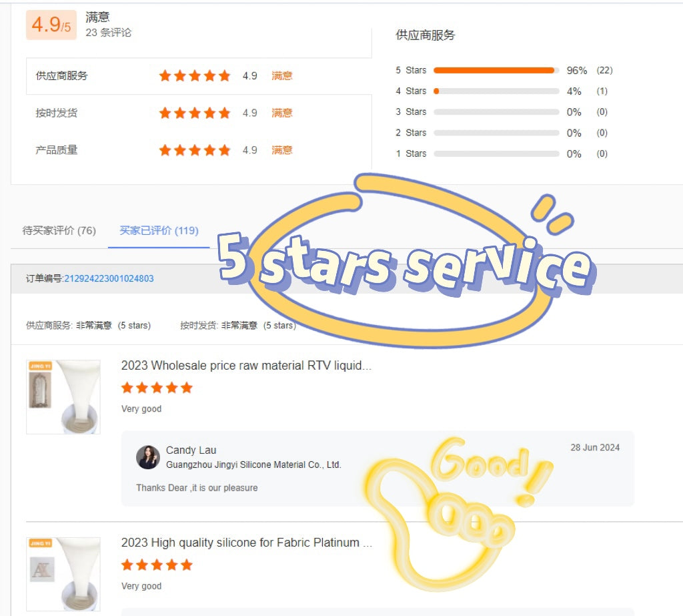Click the 4 Stars rating bar
Viewport: 683px width, 616px height.
496,91
